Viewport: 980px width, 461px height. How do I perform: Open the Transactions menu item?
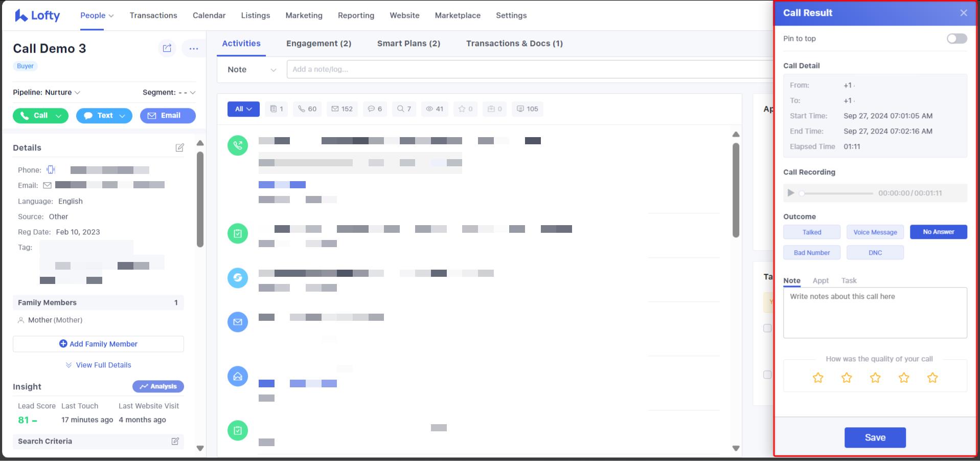click(x=153, y=15)
